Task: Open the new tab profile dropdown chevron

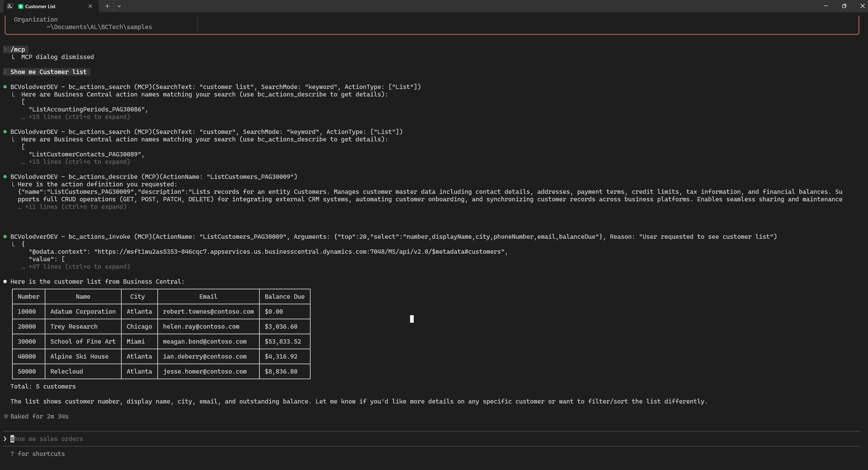Action: (119, 6)
